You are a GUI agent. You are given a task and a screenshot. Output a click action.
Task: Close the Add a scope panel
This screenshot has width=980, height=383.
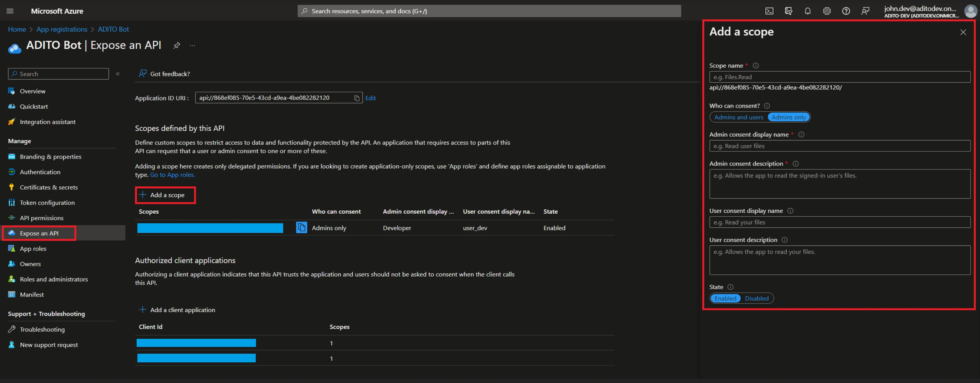tap(963, 32)
